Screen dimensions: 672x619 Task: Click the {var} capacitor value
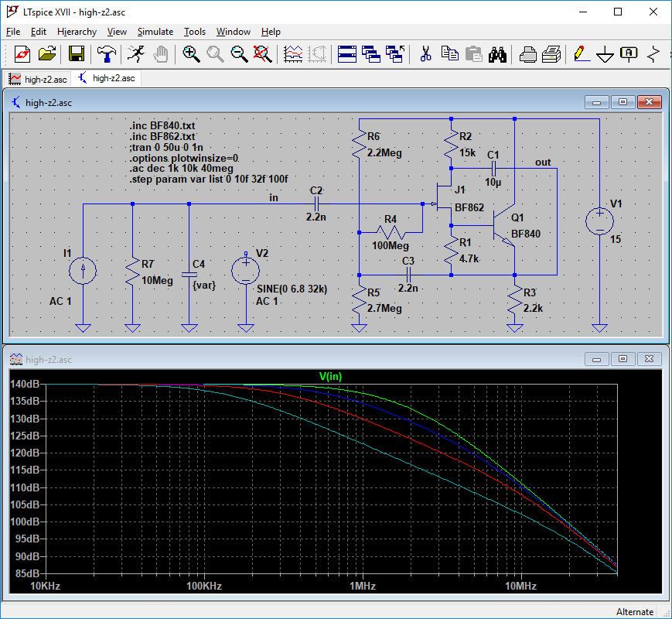pos(204,285)
